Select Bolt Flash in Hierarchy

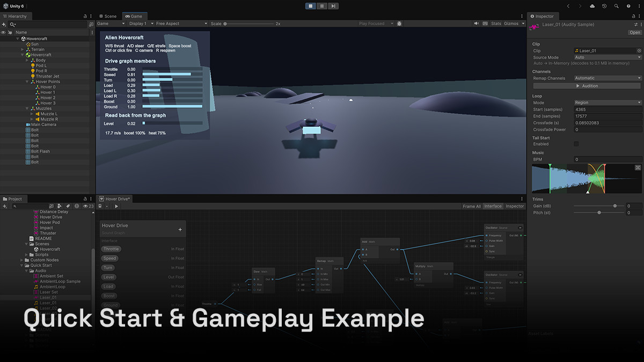(38, 151)
